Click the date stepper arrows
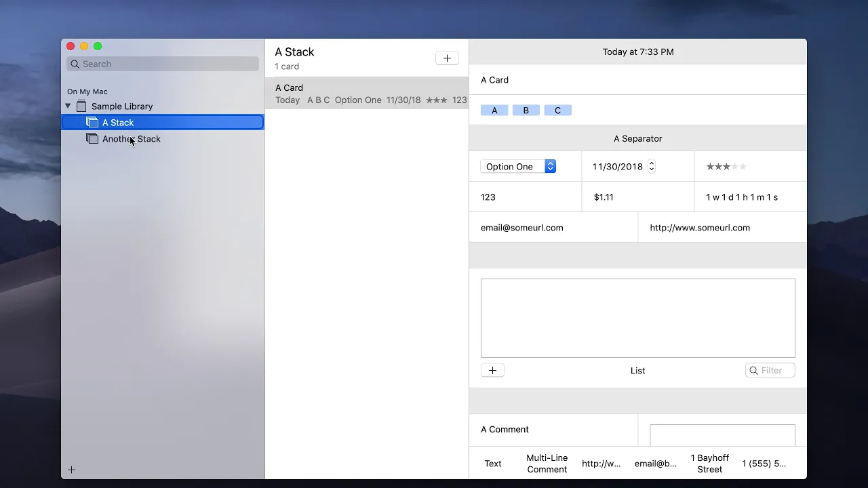 [x=652, y=167]
